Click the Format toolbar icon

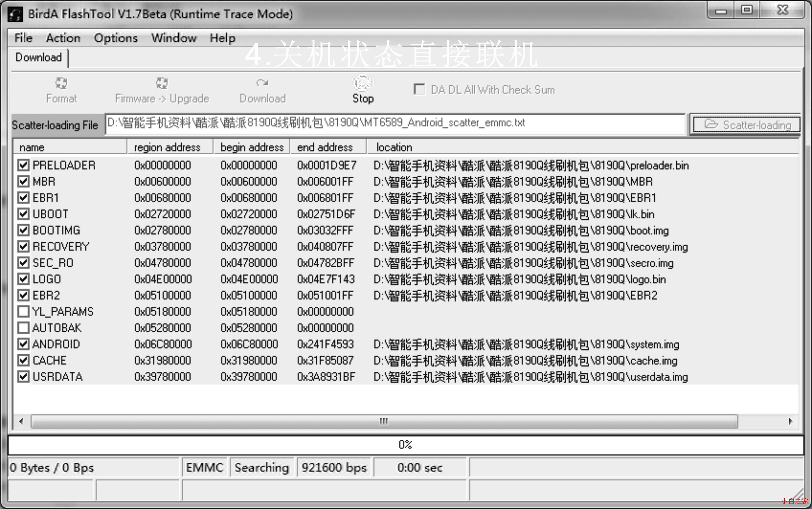(x=61, y=83)
